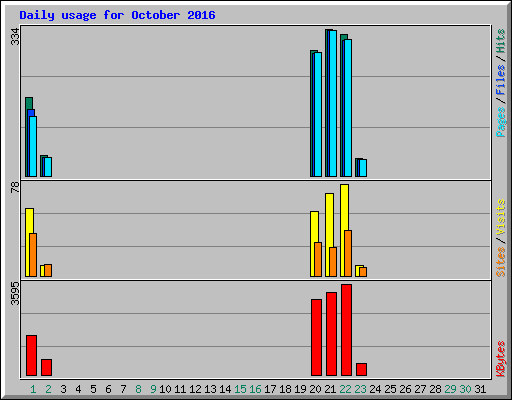Click the x-axis day label '10'

tap(165, 389)
